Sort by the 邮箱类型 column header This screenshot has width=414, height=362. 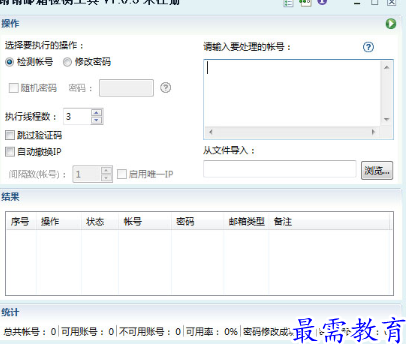pyautogui.click(x=246, y=222)
